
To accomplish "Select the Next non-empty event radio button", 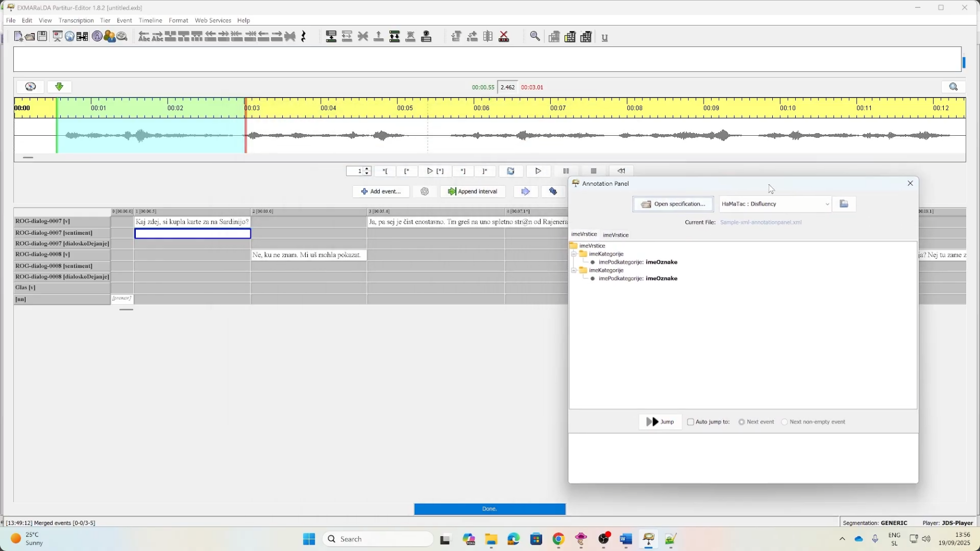I will click(x=785, y=422).
